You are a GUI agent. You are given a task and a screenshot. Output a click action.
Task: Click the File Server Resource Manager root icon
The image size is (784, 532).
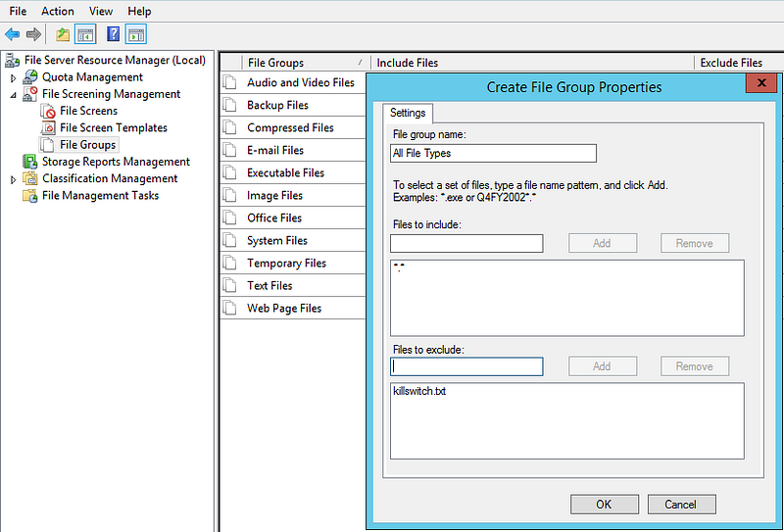coord(13,61)
